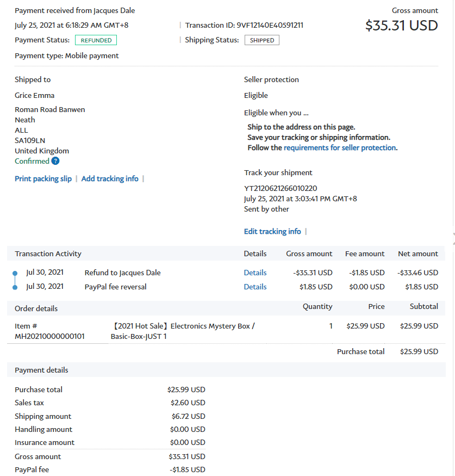
Task: Click tracking number YT2120621266010220
Action: click(x=281, y=188)
